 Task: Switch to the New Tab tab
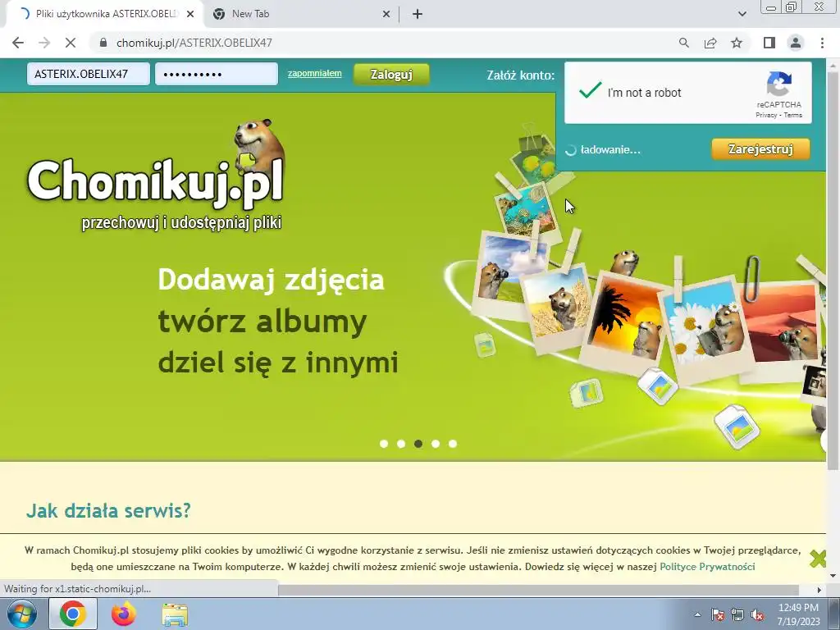point(301,15)
